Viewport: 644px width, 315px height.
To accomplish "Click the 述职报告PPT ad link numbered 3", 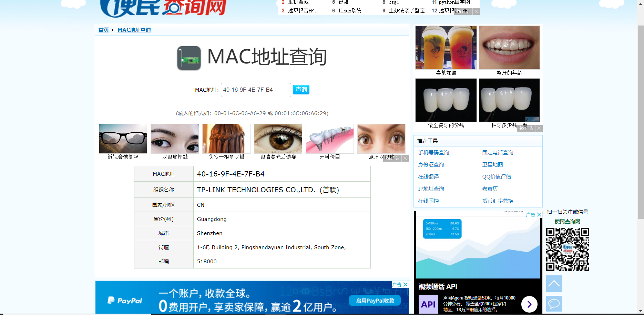I will [302, 11].
